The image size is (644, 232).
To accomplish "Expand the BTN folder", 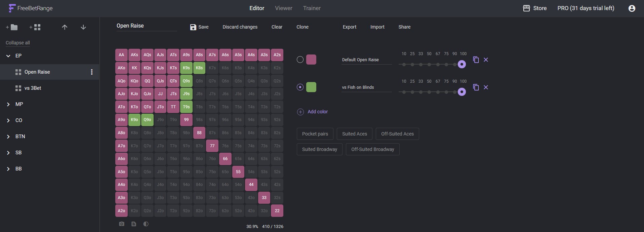I will tap(8, 137).
